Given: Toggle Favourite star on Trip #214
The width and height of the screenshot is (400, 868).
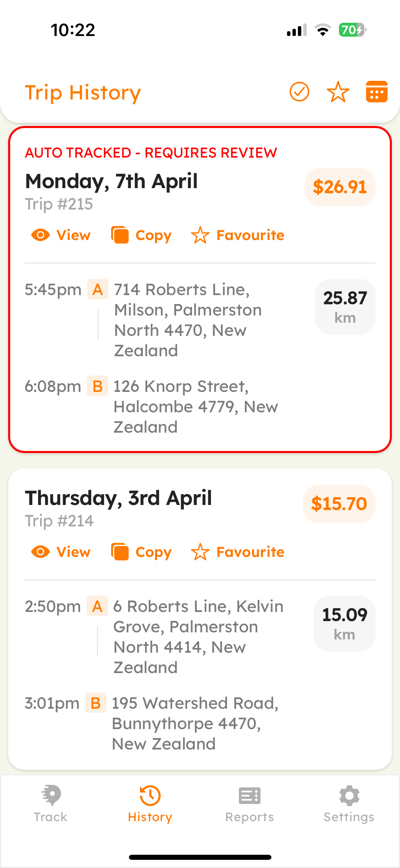Looking at the screenshot, I should pos(200,552).
